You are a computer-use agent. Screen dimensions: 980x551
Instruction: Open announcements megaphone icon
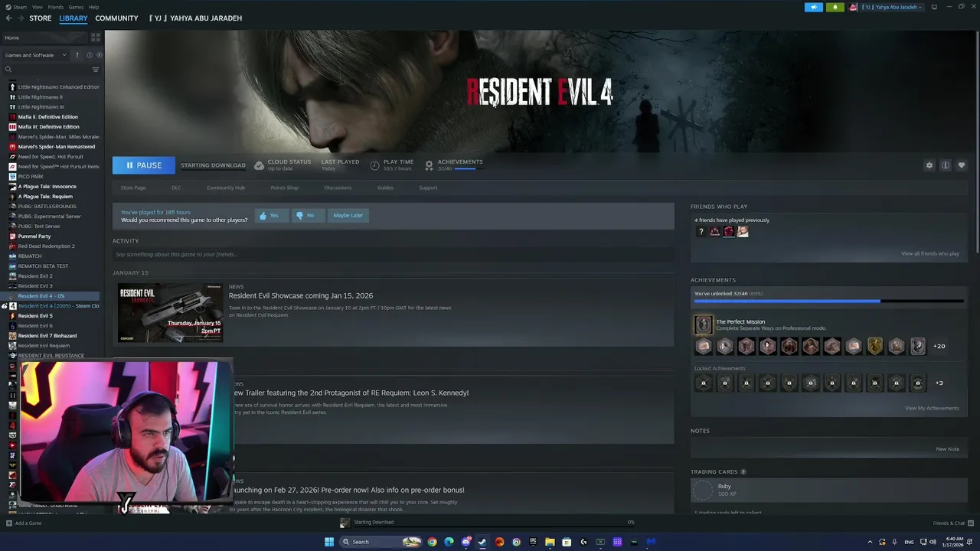[x=813, y=7]
